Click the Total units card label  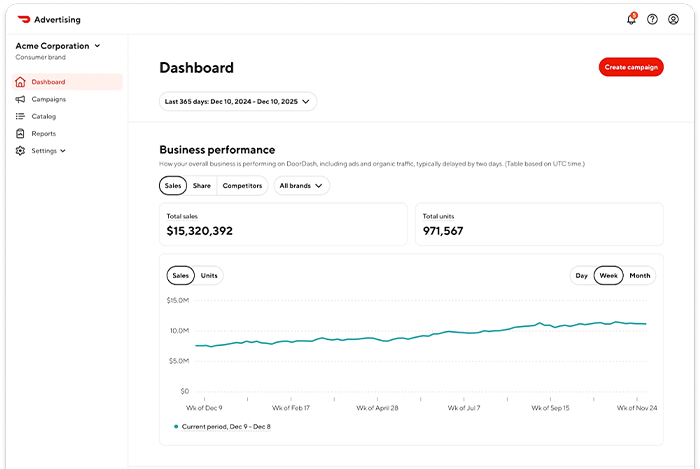[x=438, y=216]
